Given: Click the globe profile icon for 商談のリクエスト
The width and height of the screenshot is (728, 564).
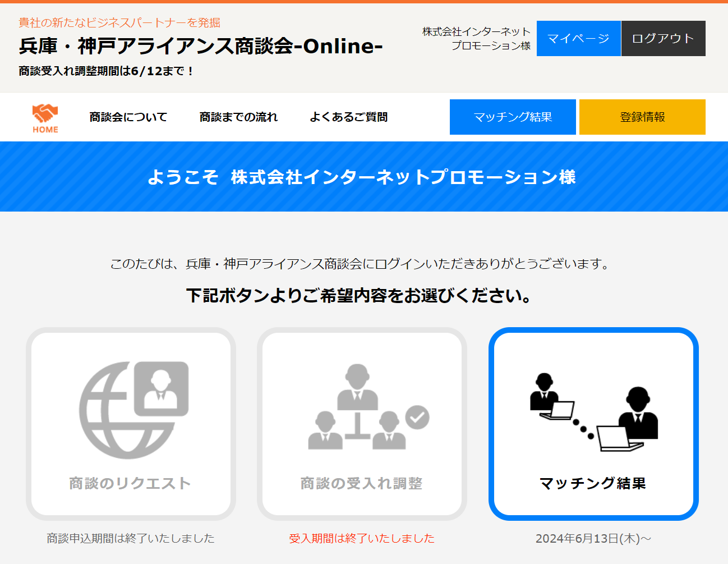Looking at the screenshot, I should click(x=133, y=410).
